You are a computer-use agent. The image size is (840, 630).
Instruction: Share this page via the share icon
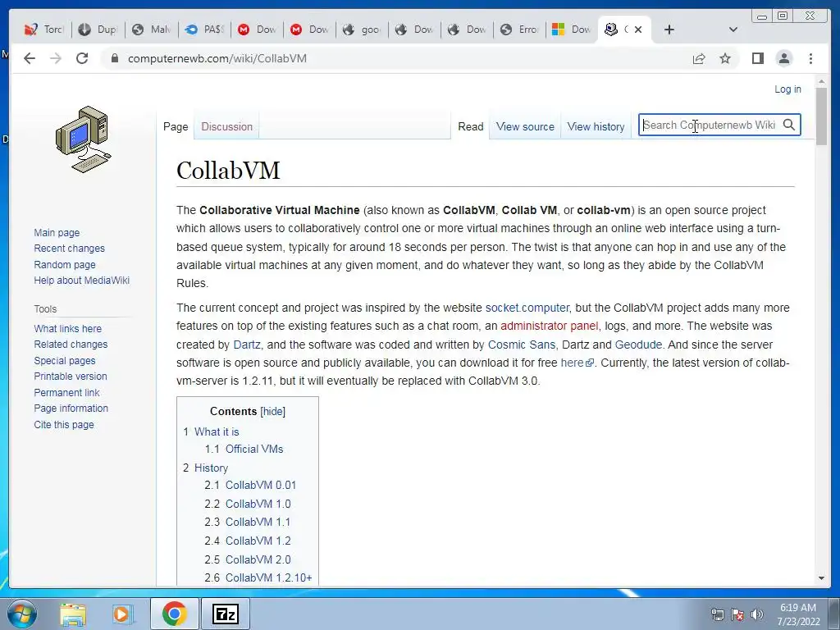coord(699,58)
